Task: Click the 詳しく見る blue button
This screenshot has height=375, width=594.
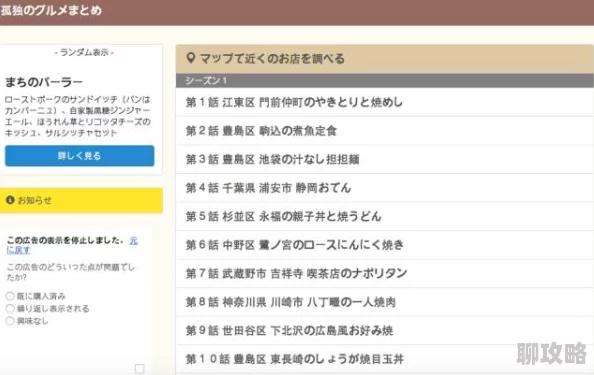Action: pyautogui.click(x=80, y=156)
